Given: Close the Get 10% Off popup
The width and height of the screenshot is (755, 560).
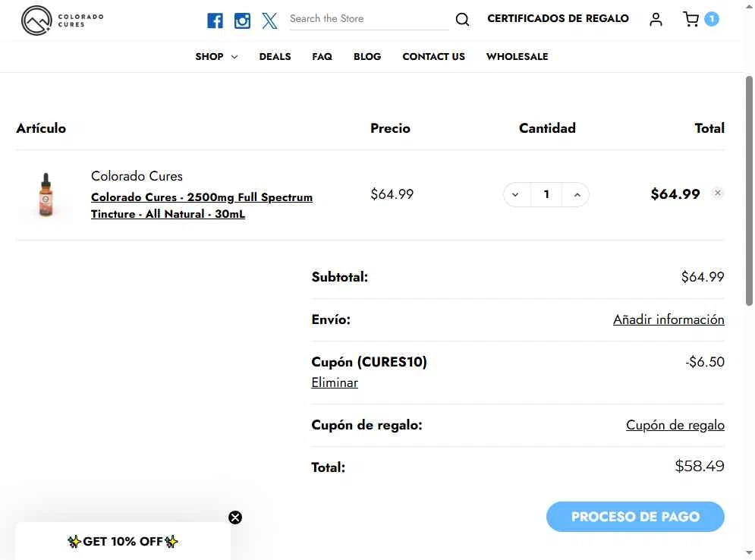Looking at the screenshot, I should tap(235, 518).
